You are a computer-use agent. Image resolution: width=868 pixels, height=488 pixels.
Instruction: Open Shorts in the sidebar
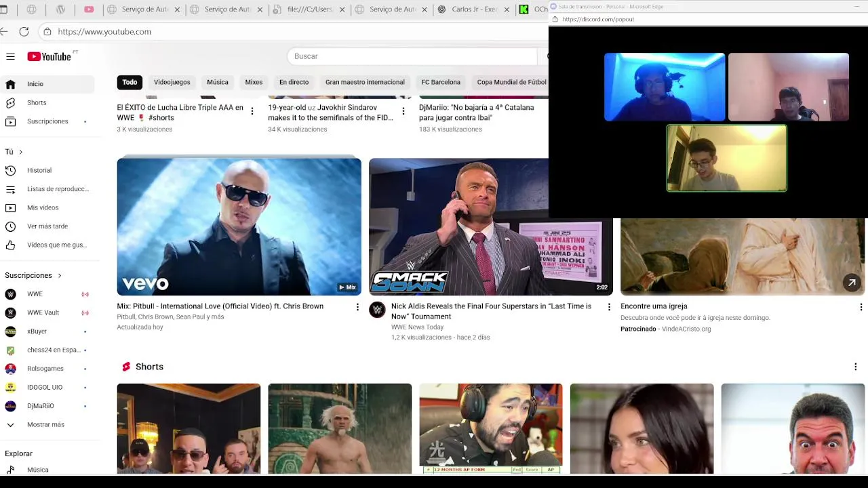click(x=47, y=102)
